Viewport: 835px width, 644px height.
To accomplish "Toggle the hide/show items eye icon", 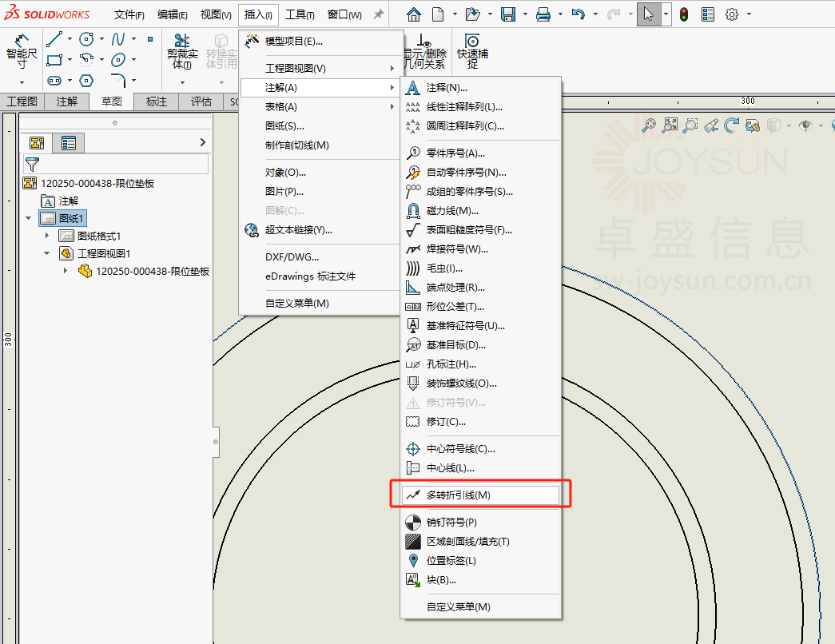I will coord(805,125).
